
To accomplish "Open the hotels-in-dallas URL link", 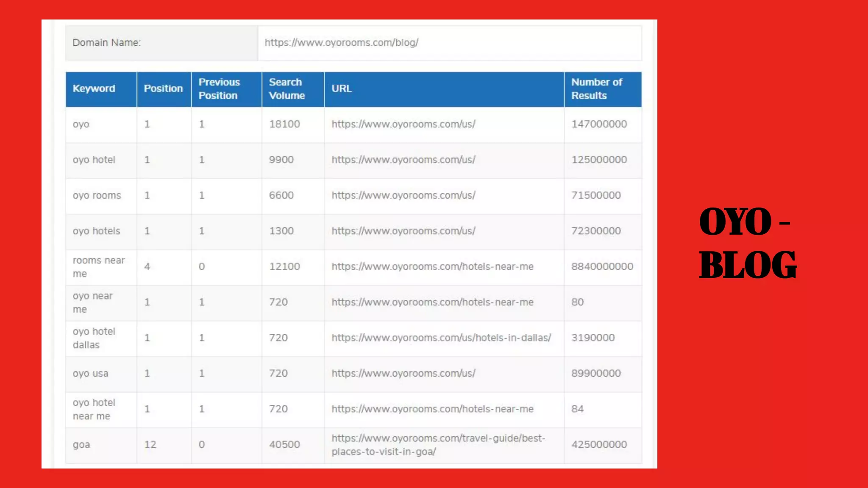I will (441, 338).
